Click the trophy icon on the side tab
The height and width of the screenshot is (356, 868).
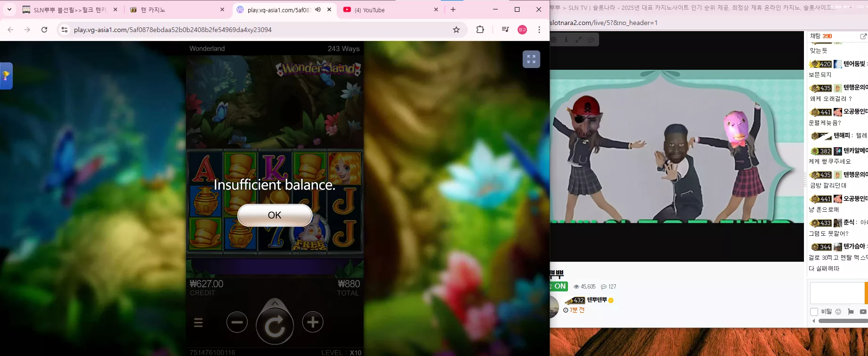[x=6, y=75]
